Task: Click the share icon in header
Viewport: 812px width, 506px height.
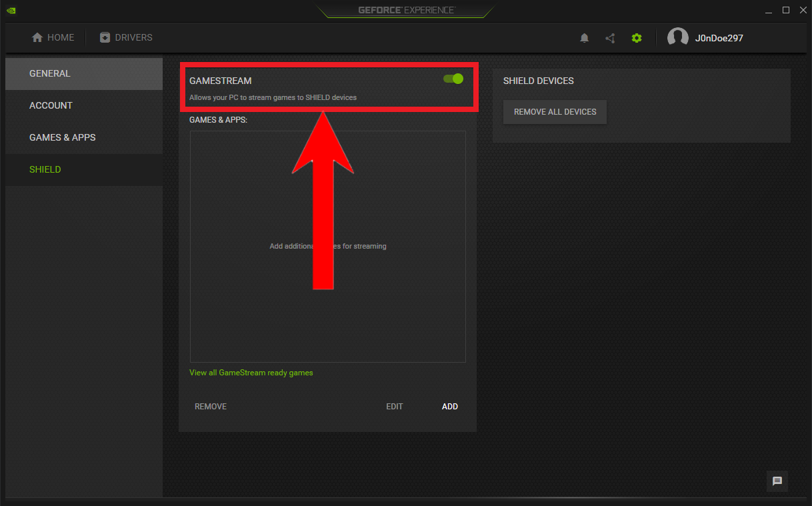Action: (610, 38)
